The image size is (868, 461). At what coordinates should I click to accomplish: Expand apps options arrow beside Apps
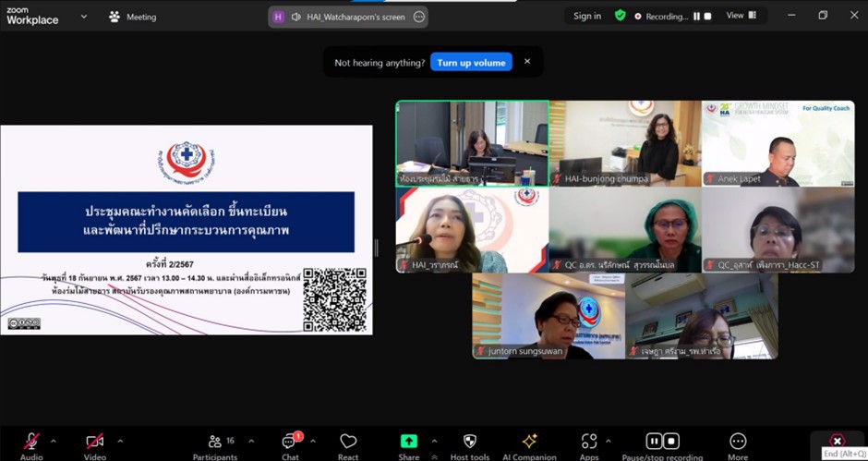tap(609, 442)
